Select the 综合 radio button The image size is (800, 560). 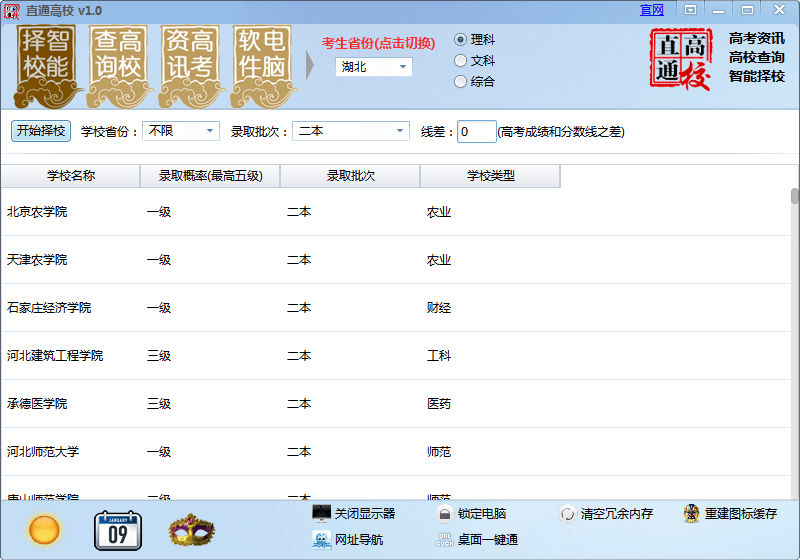(x=461, y=82)
